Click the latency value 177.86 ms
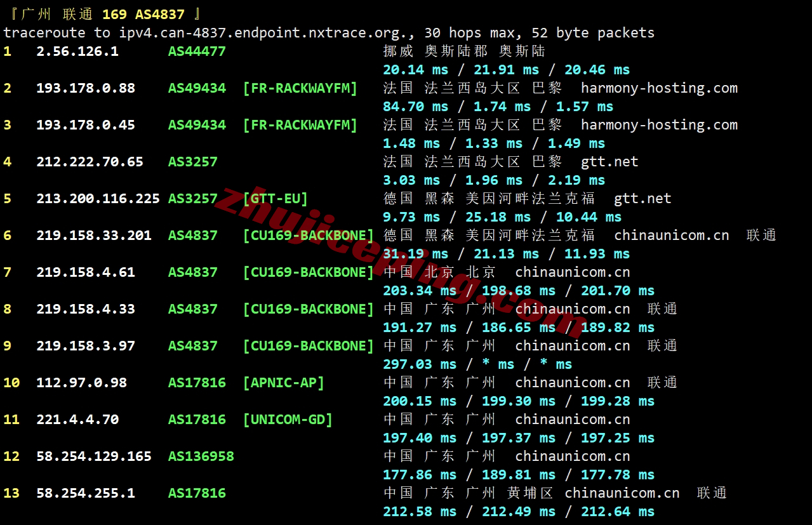812x525 pixels. click(420, 475)
